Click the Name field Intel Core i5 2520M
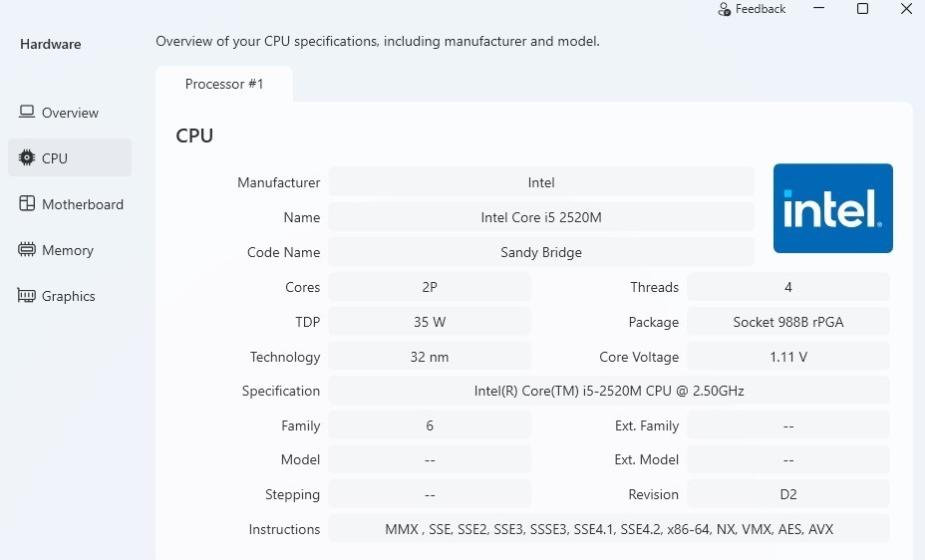This screenshot has width=925, height=560. 541,217
